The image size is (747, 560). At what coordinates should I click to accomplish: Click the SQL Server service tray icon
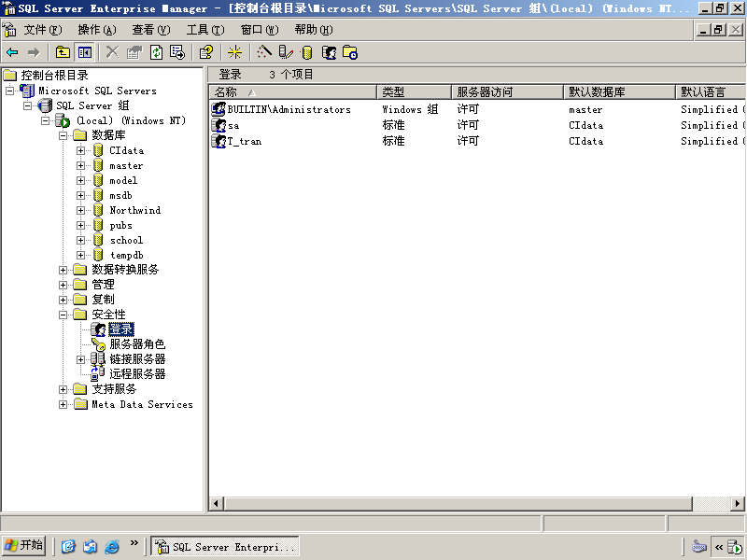pos(735,547)
